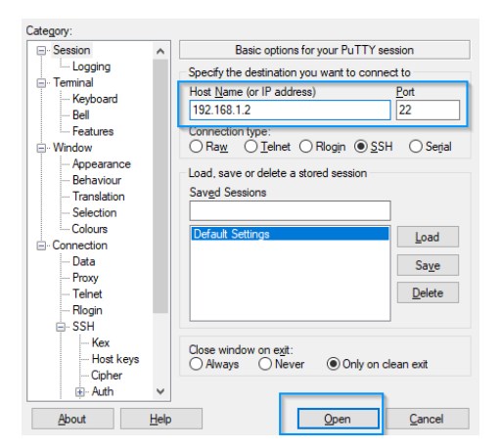
Task: Click category tree scroll down arrow
Action: 160,391
